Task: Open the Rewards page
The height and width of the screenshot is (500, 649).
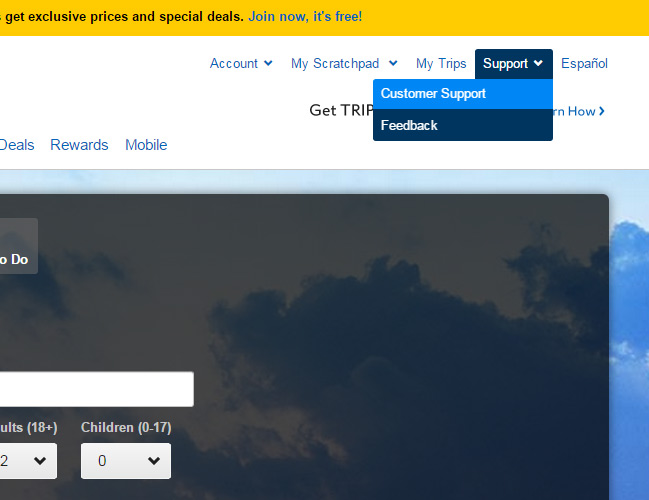Action: (79, 145)
